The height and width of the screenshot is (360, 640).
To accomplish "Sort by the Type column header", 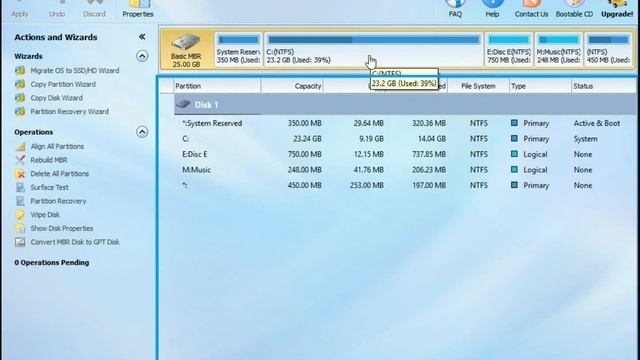I will 540,86.
